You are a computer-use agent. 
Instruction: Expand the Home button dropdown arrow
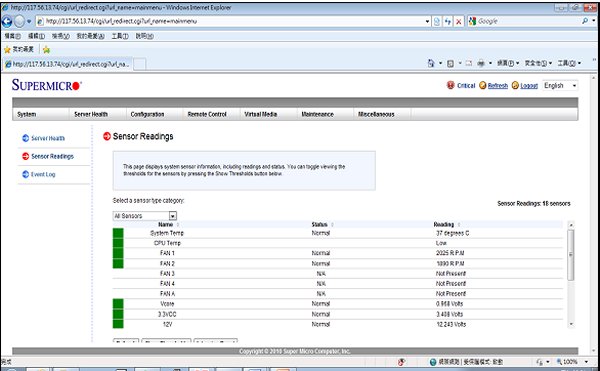coord(440,63)
